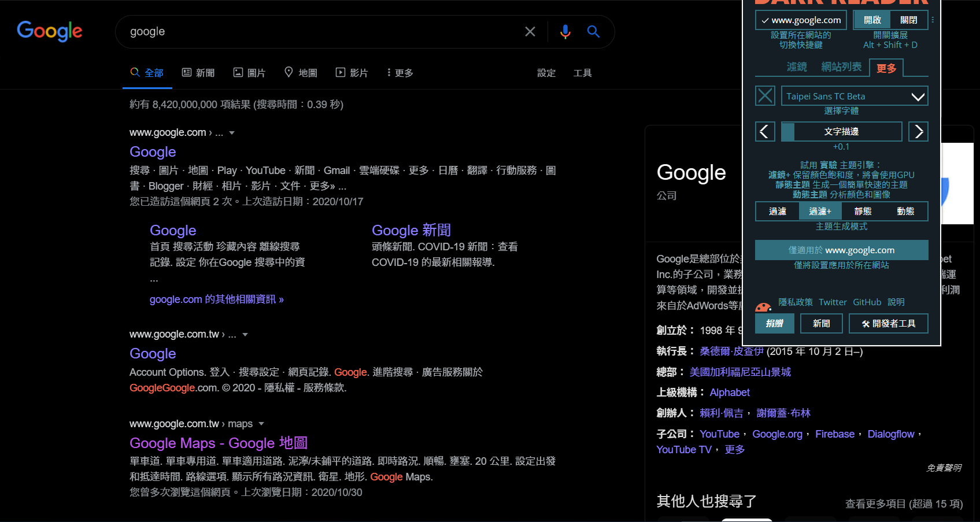Open 開發者工具 in Dark Reader
Screen dimensions: 980x522
(x=888, y=324)
